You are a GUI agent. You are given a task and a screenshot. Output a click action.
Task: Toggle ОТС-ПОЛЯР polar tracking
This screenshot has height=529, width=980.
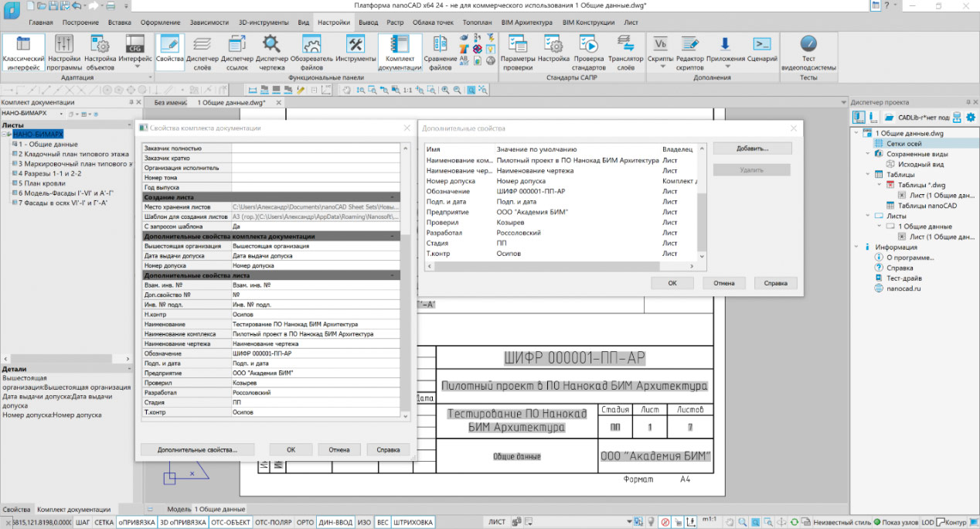[274, 523]
